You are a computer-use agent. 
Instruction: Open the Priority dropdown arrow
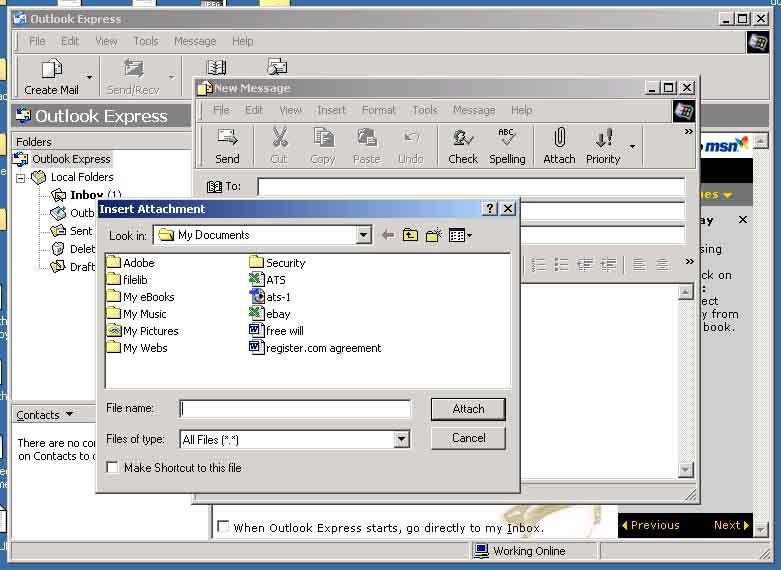coord(632,146)
